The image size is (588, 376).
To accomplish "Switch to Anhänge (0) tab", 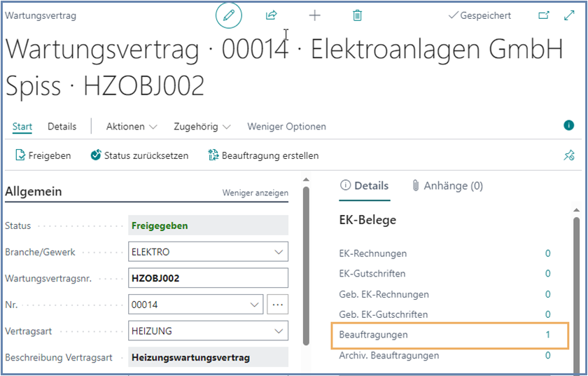I will click(x=447, y=186).
